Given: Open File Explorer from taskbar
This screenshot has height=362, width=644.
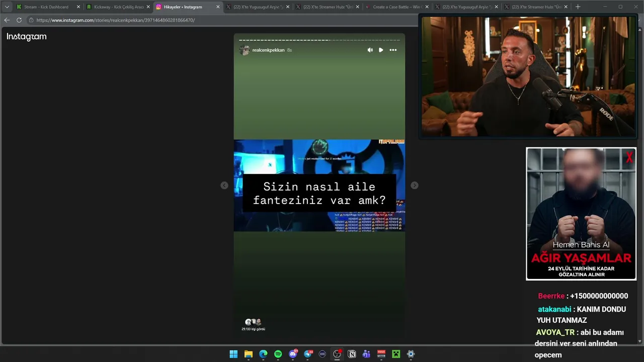Looking at the screenshot, I should pos(249,354).
